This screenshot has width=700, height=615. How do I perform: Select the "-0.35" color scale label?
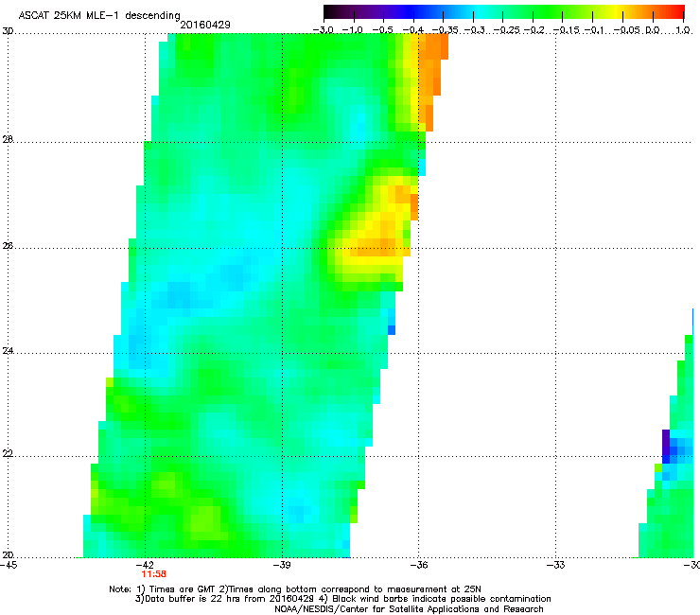[446, 30]
